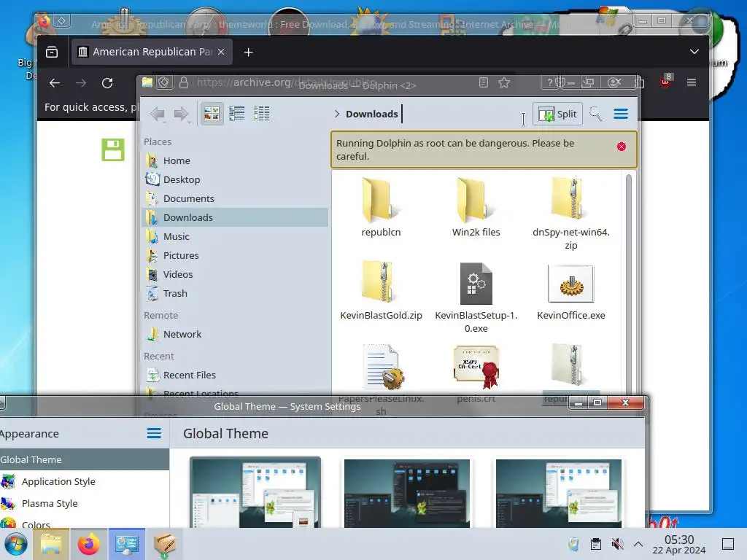The image size is (747, 560).
Task: Select the American Republican Party tab
Action: (x=152, y=52)
